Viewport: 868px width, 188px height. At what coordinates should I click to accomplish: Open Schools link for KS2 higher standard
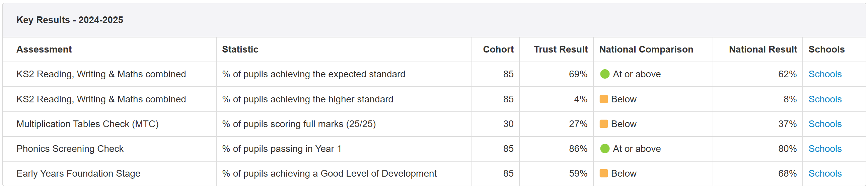(824, 99)
